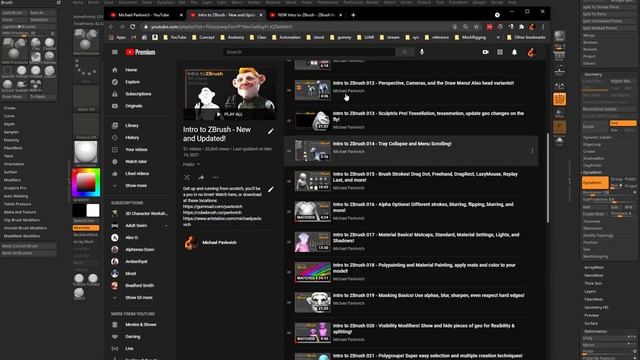Open the browser extensions puzzle icon
640x360 pixels.
521,27
